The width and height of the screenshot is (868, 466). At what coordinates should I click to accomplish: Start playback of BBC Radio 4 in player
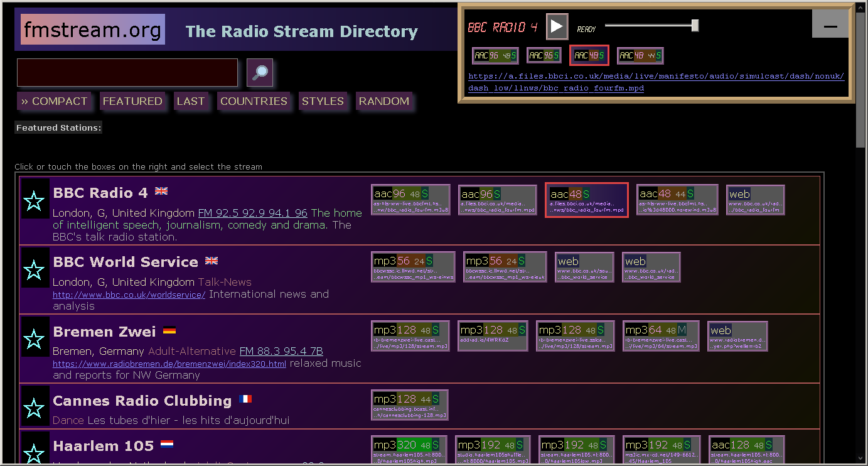coord(557,26)
